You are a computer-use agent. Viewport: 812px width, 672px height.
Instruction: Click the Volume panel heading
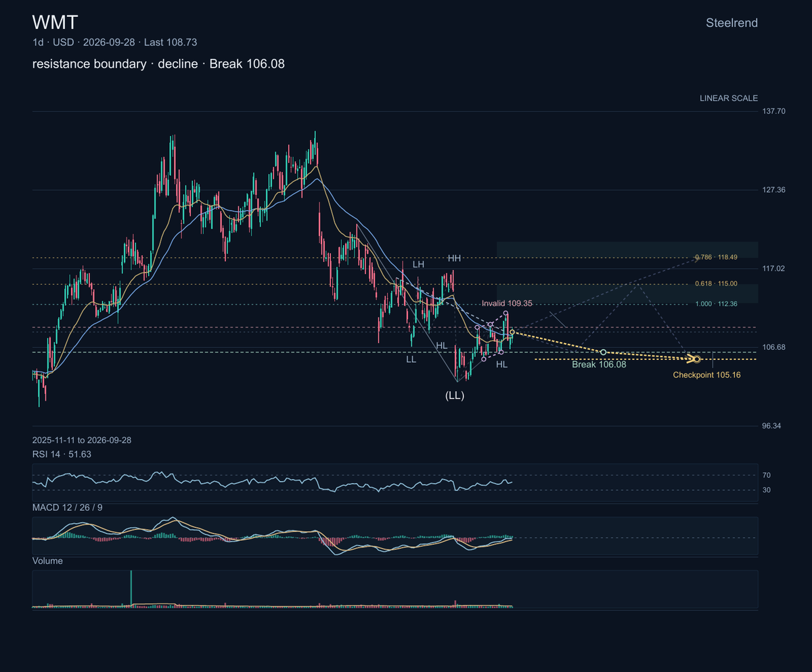(x=47, y=561)
